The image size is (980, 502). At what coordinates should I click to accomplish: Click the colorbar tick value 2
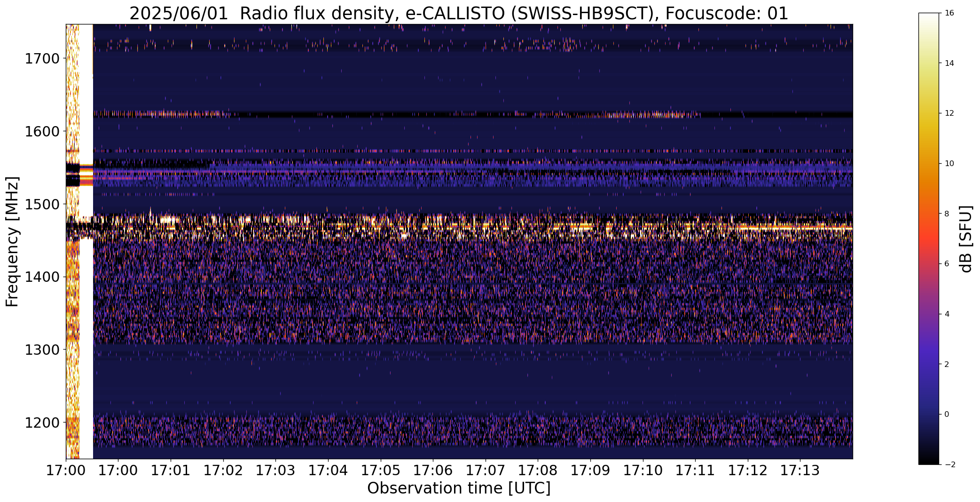pyautogui.click(x=947, y=364)
